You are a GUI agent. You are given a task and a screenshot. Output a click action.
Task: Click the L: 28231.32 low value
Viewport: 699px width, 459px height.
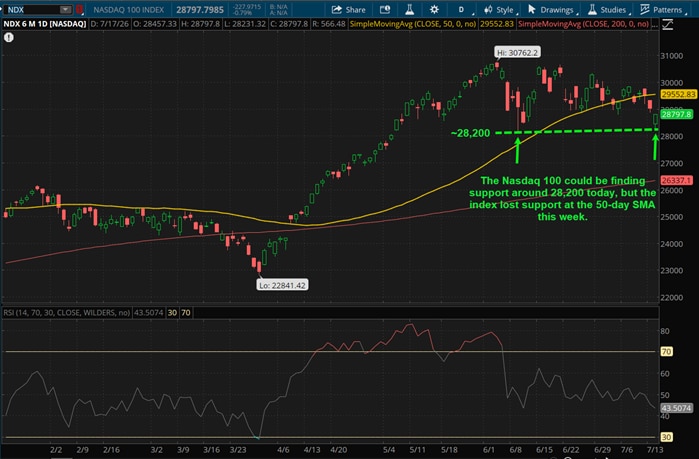(245, 24)
